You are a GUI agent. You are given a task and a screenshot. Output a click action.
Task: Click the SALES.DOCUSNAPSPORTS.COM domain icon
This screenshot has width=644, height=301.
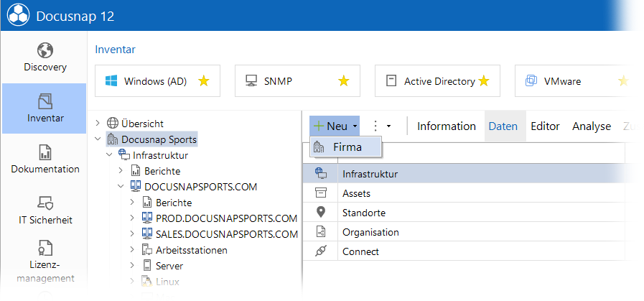pyautogui.click(x=147, y=233)
